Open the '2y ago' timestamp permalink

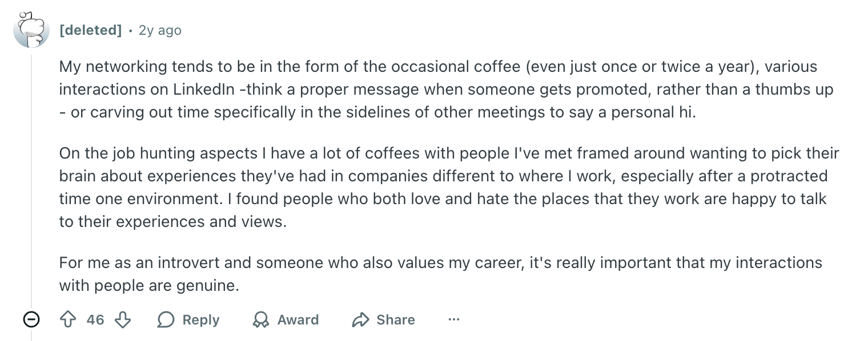(160, 30)
